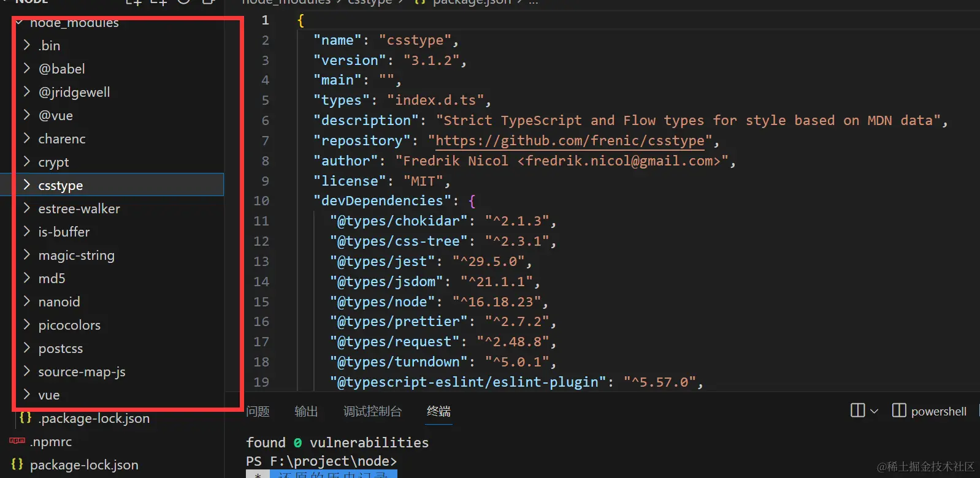Click the npm icon next to .npmrc
980x478 pixels.
(x=17, y=441)
